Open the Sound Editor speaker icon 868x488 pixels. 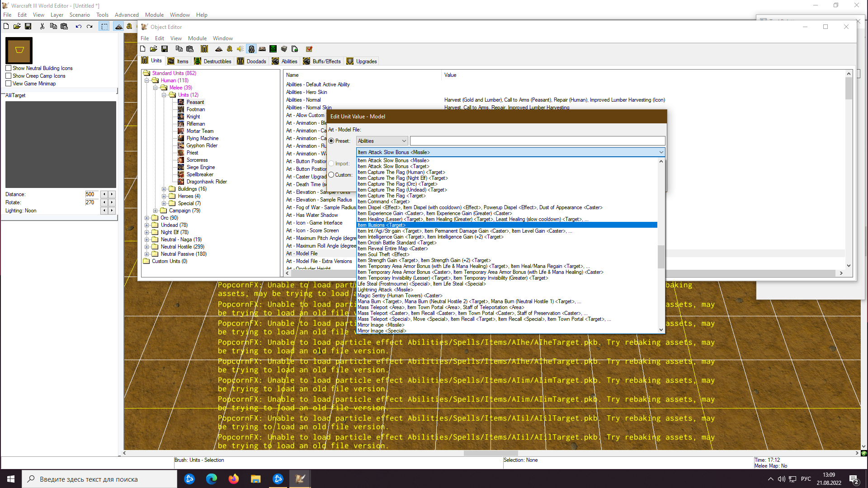point(240,49)
